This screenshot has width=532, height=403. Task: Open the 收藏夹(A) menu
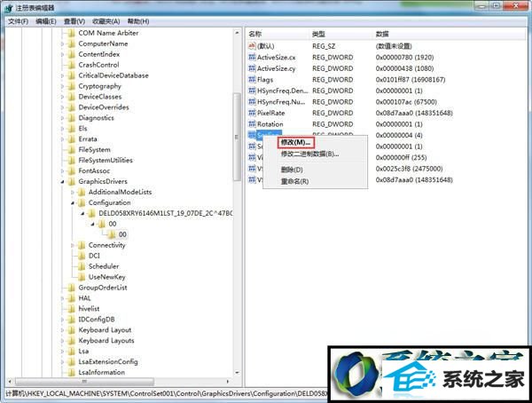(106, 21)
